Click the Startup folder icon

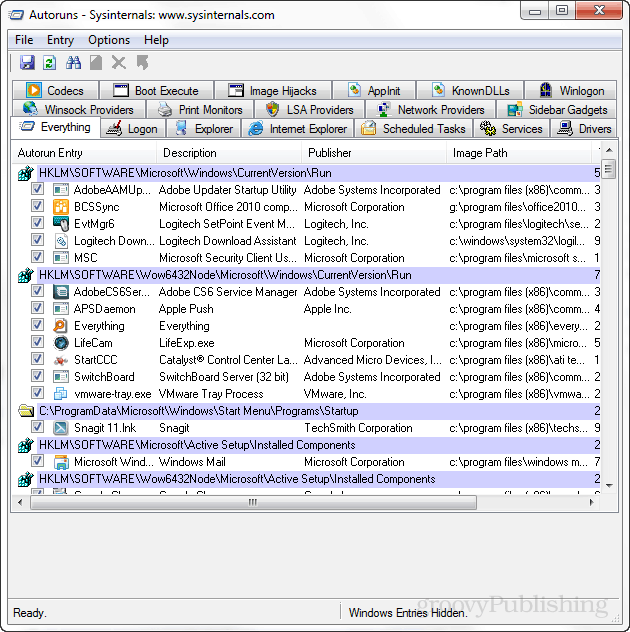[x=26, y=411]
